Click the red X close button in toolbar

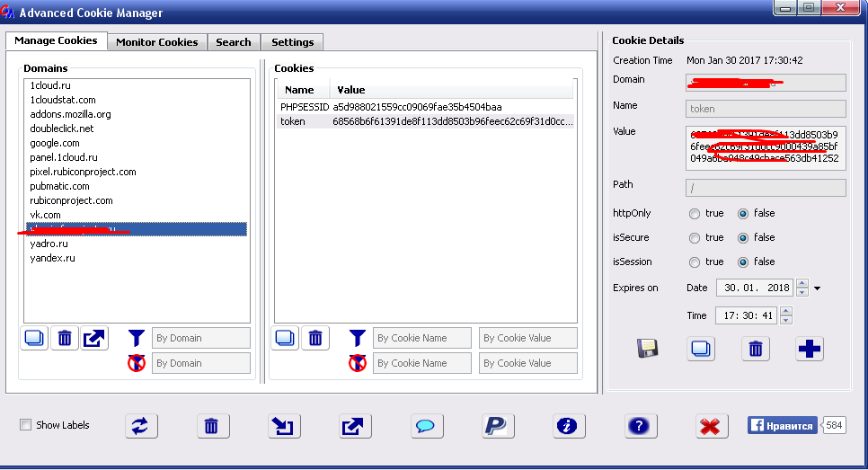(712, 426)
